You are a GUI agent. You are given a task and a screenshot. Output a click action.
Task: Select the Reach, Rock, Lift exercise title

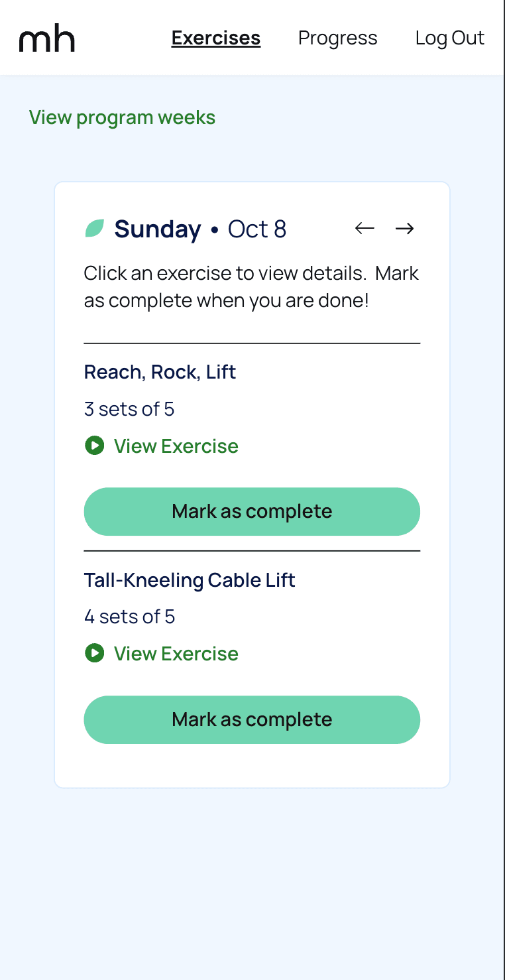click(x=160, y=372)
